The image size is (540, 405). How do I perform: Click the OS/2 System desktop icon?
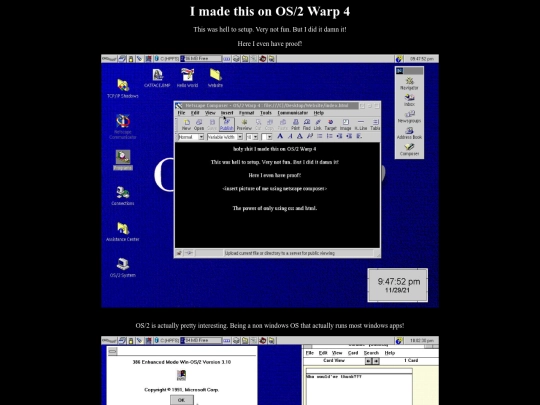click(x=123, y=268)
